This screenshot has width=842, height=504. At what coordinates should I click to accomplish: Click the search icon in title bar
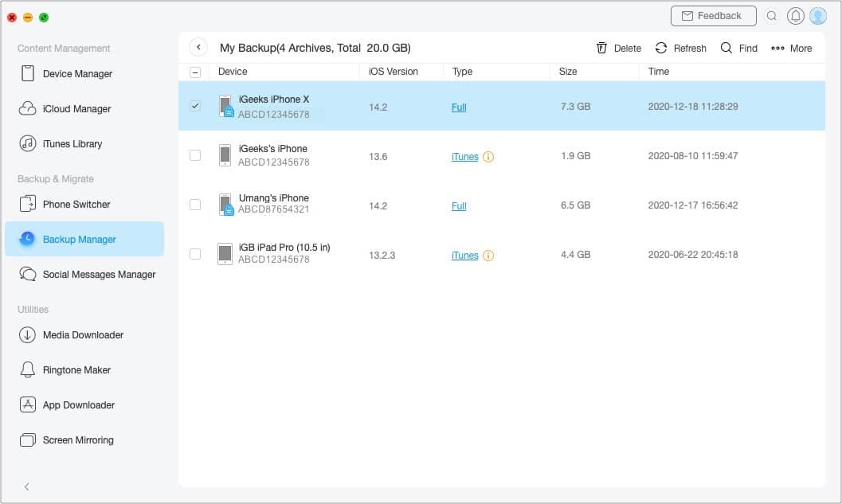click(x=772, y=16)
